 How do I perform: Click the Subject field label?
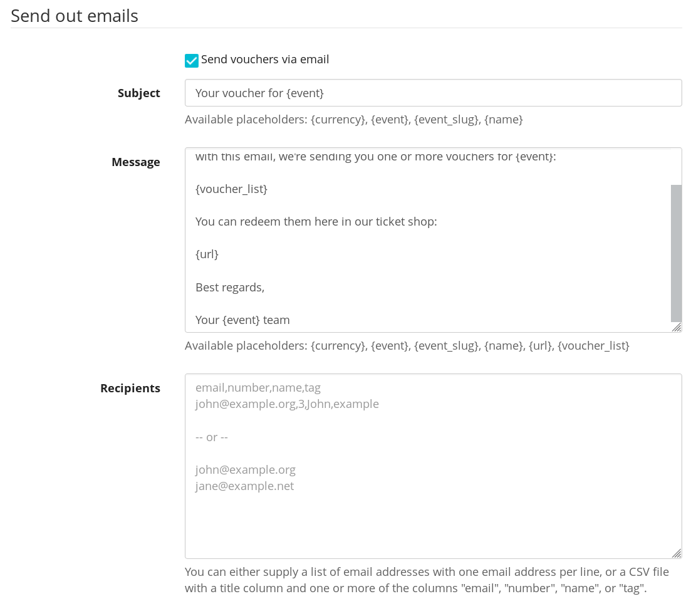[x=138, y=93]
